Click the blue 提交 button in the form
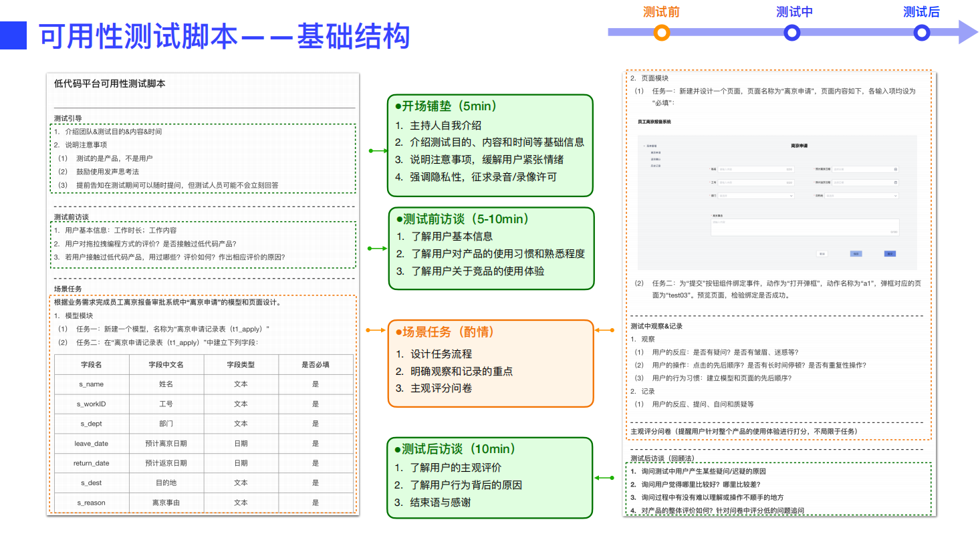 tap(890, 253)
